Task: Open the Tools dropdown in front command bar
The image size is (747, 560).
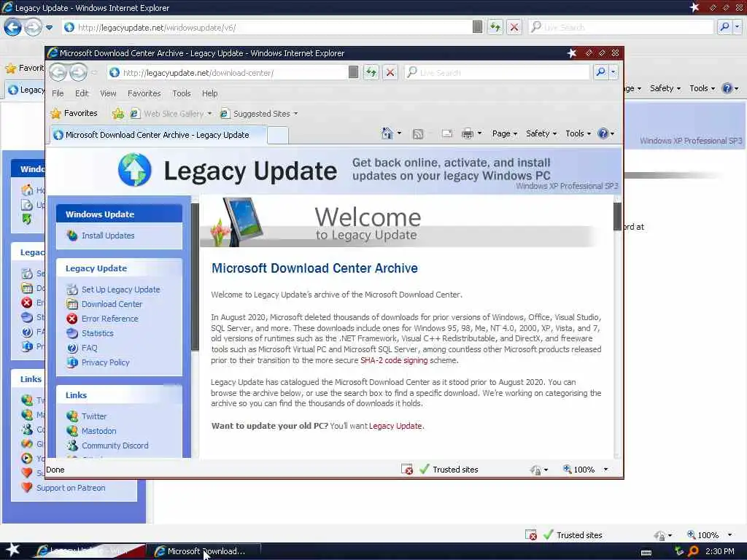Action: (578, 134)
